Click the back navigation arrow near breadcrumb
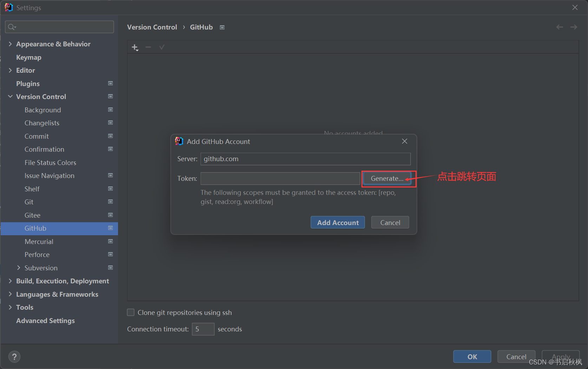Image resolution: width=588 pixels, height=369 pixels. click(559, 27)
